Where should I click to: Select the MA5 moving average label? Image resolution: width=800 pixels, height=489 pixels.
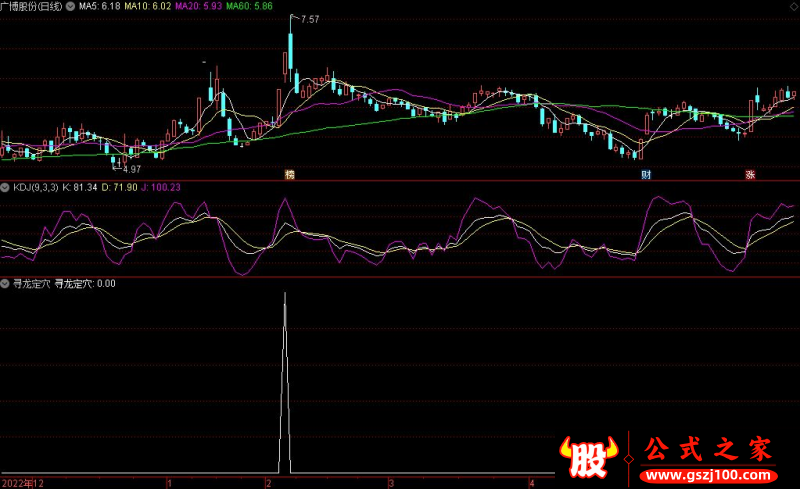tap(100, 6)
